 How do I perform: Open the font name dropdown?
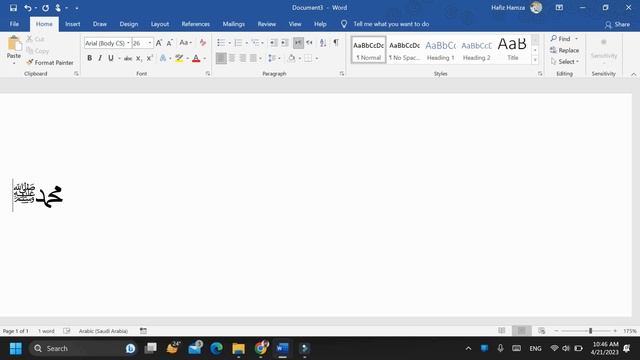[128, 43]
